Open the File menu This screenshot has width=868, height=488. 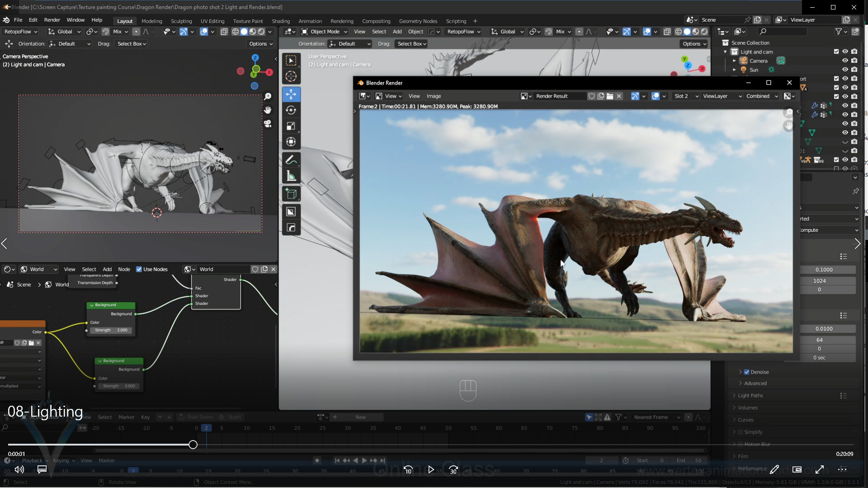click(x=18, y=20)
